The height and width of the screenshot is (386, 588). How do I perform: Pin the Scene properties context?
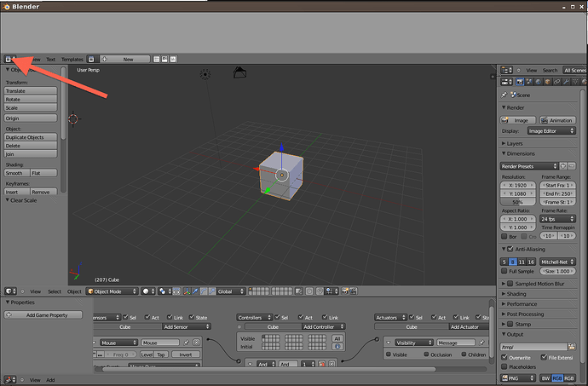coord(504,95)
